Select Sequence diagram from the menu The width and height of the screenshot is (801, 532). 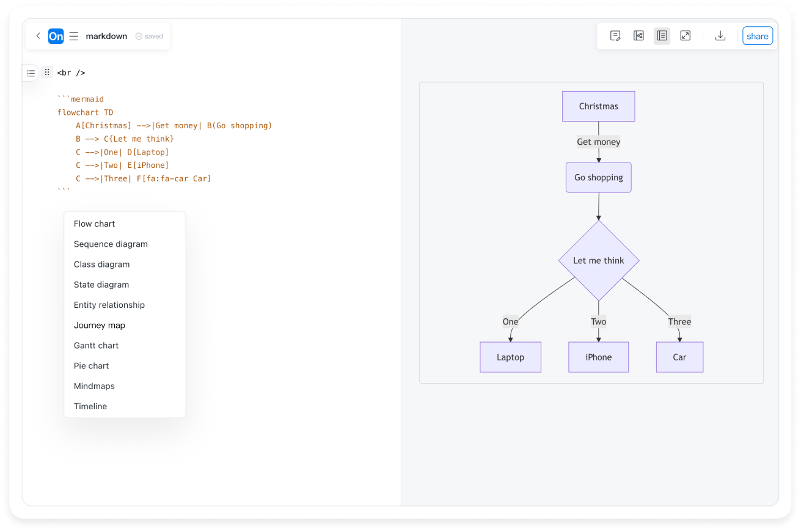[125, 244]
